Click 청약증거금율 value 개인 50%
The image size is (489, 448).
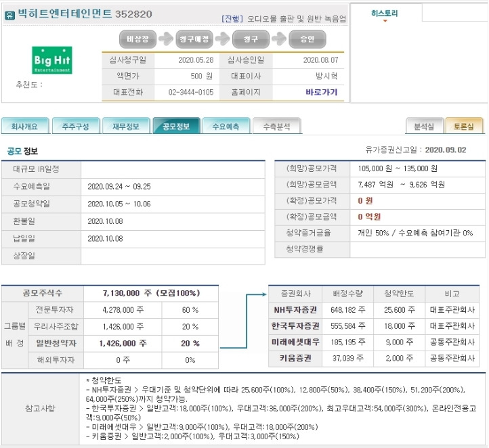coord(373,233)
